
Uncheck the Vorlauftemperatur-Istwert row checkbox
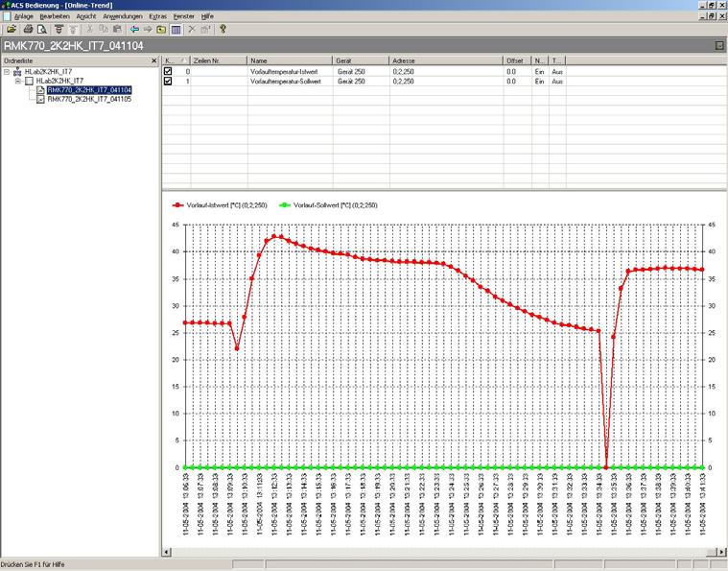(x=168, y=71)
